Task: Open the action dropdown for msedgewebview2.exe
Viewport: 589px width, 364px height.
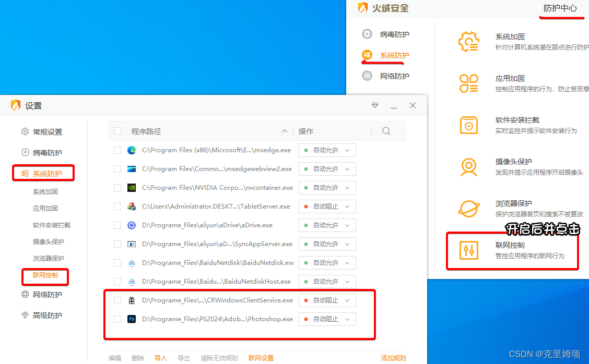Action: click(x=327, y=169)
